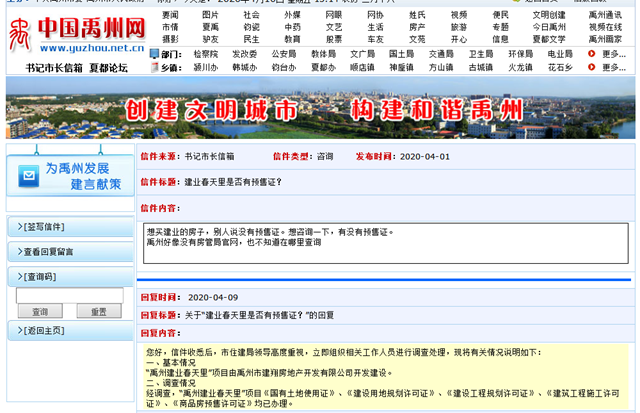The height and width of the screenshot is (413, 640).
Task: Open the 国土局 department link
Action: (401, 54)
